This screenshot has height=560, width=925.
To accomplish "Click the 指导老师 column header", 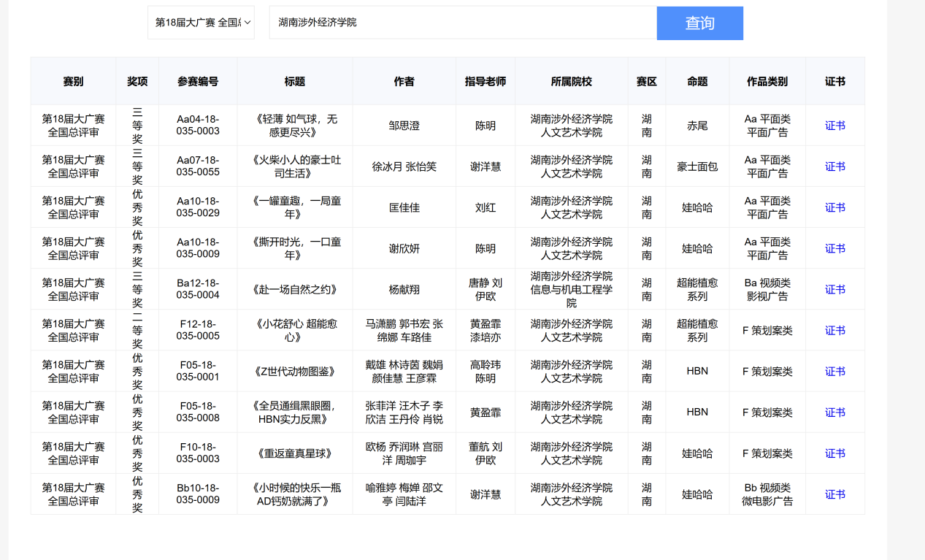I will [485, 81].
